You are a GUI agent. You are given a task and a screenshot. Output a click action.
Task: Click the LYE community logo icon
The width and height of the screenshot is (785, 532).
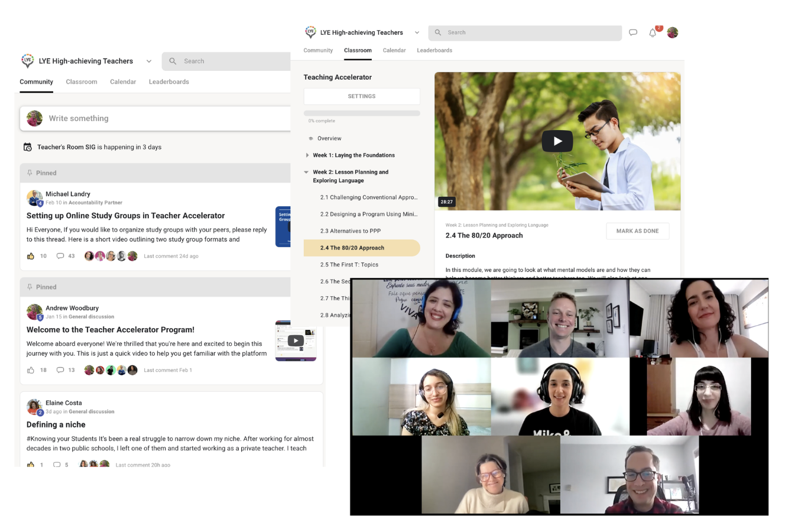click(x=311, y=32)
